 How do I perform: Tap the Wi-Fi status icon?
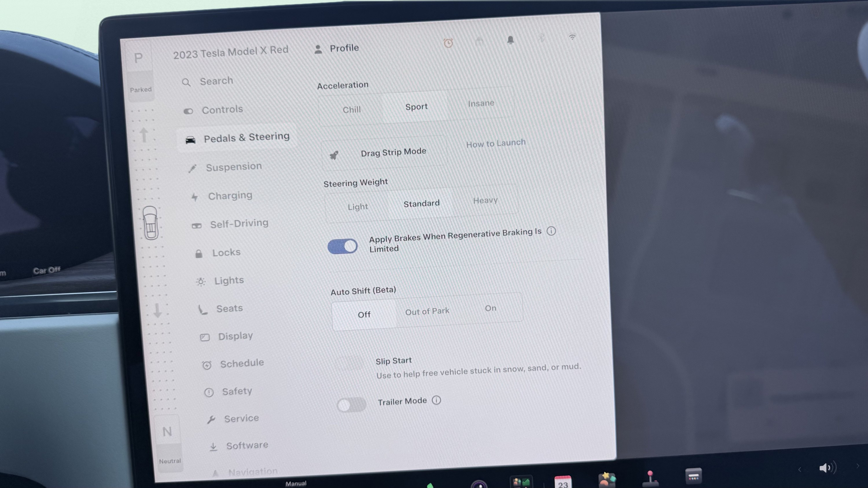(572, 37)
